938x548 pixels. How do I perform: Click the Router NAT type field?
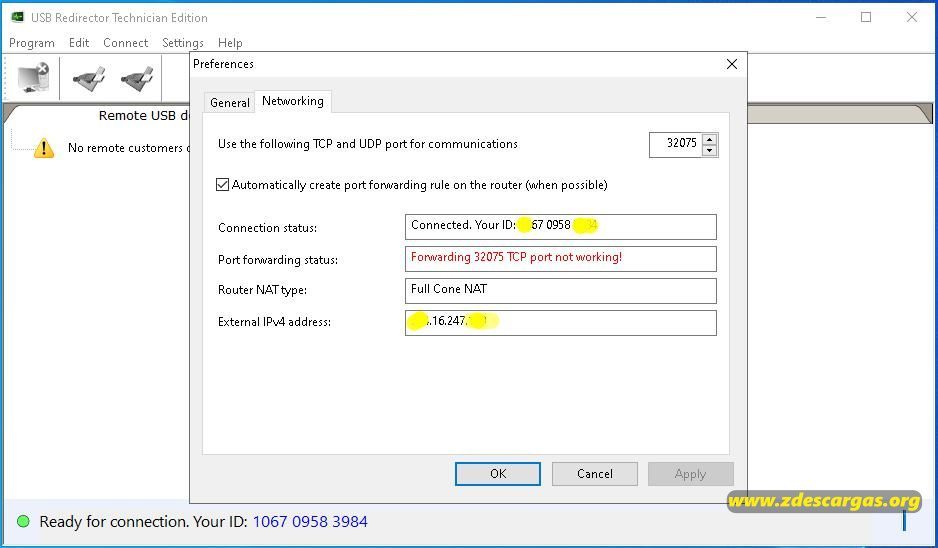[x=561, y=291]
